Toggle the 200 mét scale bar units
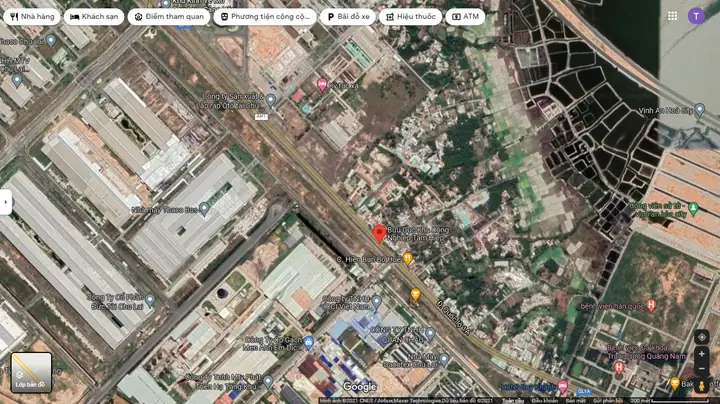 pos(669,401)
